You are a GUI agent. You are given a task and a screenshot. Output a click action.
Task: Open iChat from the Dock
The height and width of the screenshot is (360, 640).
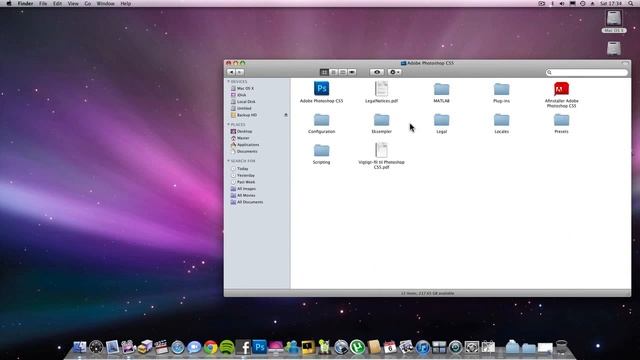click(194, 347)
